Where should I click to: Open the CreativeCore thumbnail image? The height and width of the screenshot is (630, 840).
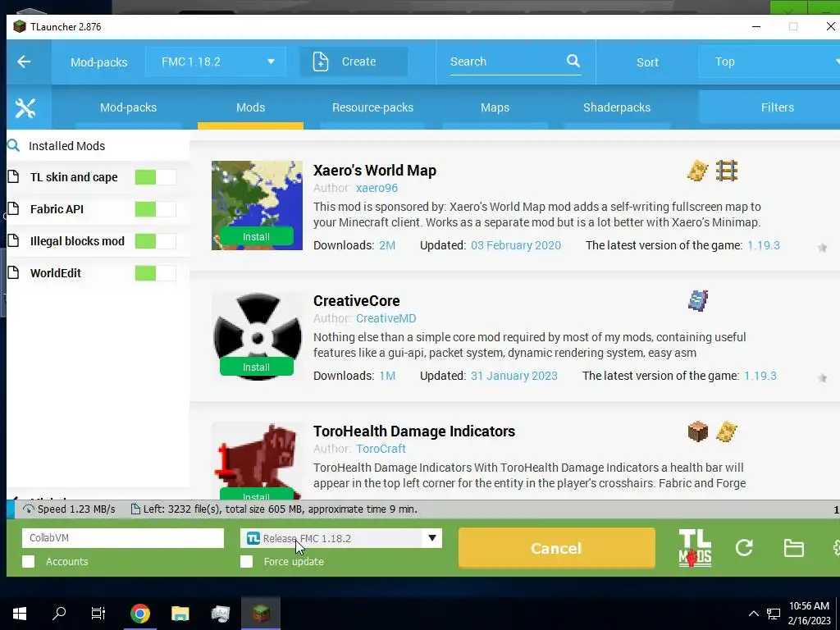[257, 336]
